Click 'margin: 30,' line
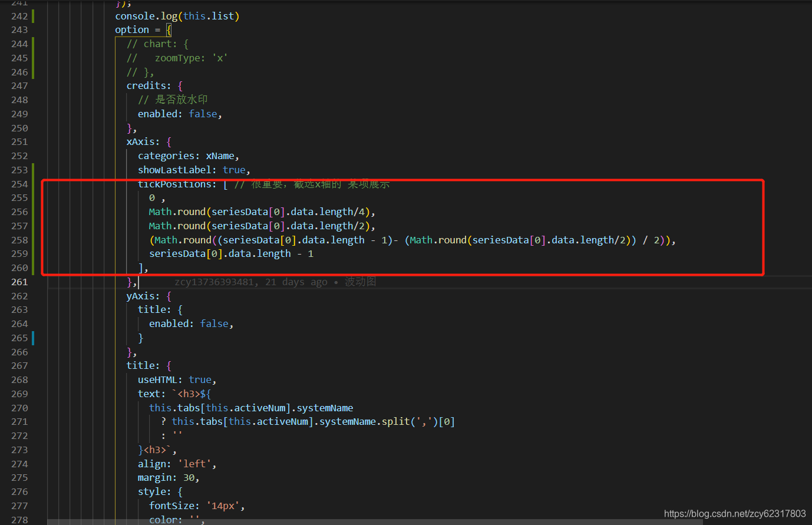 click(169, 477)
